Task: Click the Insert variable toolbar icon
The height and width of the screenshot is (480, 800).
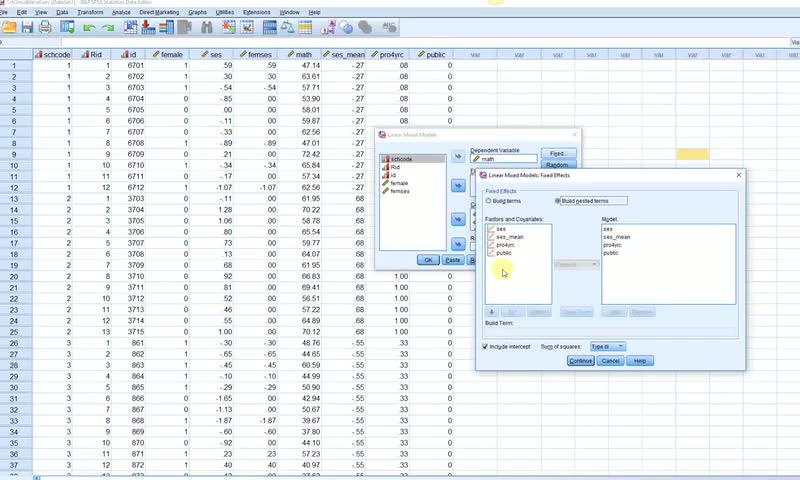Action: pos(247,27)
